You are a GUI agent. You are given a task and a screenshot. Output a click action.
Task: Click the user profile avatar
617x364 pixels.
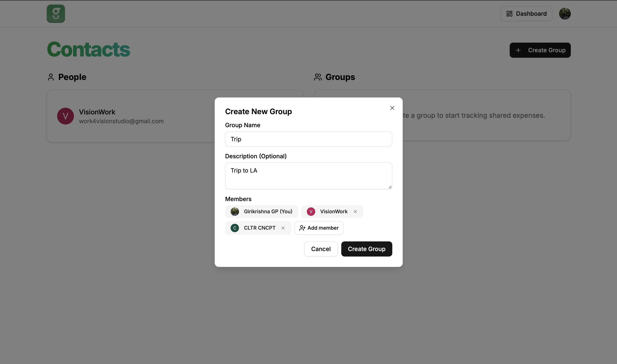[564, 14]
